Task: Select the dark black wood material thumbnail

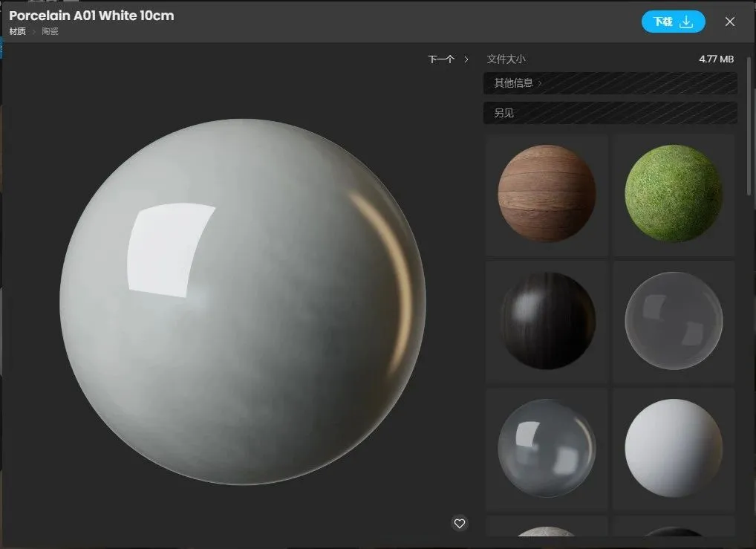Action: tap(547, 321)
